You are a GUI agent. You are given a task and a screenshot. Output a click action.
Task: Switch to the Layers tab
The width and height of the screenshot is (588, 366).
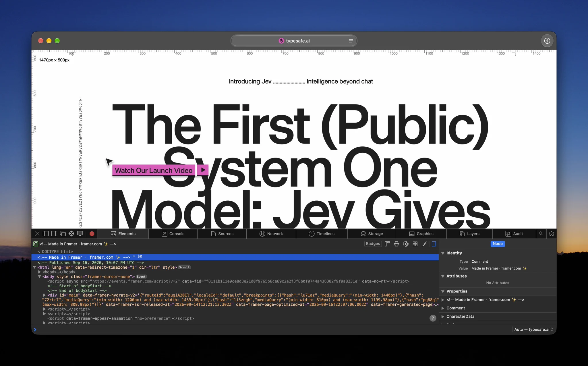(469, 234)
